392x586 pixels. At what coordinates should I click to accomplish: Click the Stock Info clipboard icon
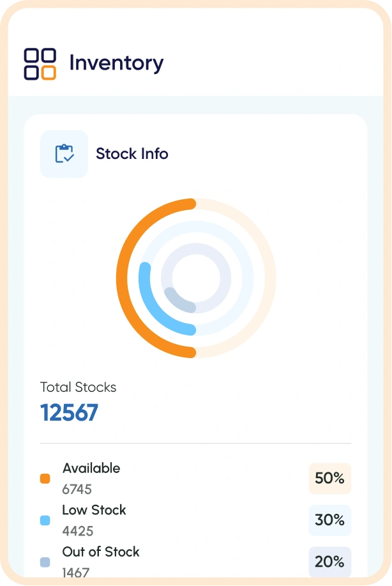64,154
